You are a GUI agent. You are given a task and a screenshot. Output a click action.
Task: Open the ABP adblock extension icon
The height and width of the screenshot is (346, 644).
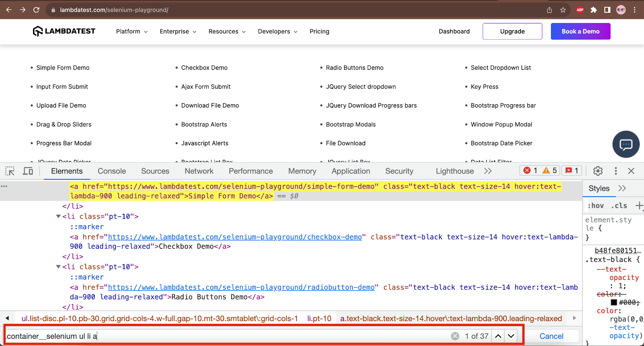tap(580, 10)
